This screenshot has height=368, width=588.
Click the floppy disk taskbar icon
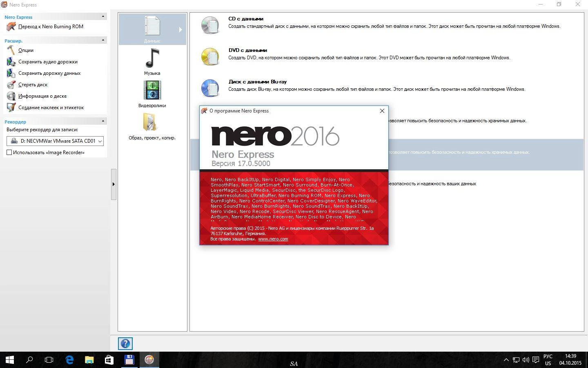pyautogui.click(x=129, y=360)
